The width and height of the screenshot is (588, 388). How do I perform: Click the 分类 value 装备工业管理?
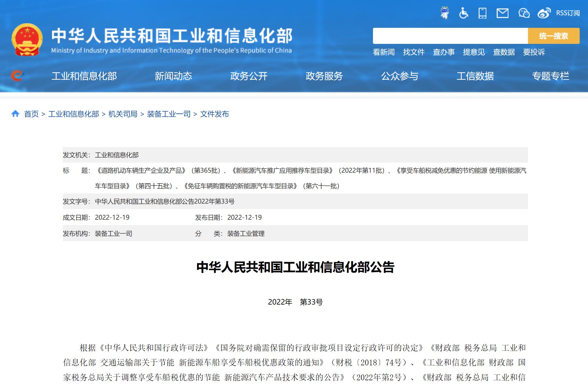246,233
